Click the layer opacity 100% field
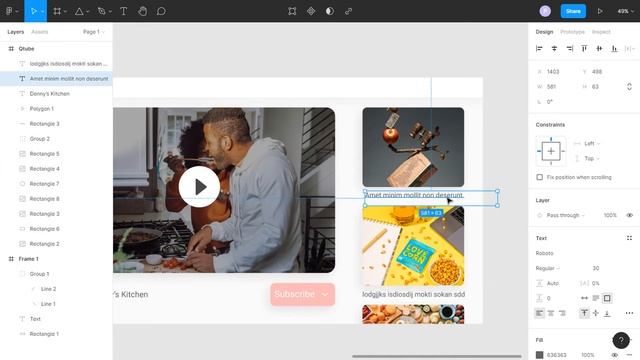The width and height of the screenshot is (640, 360). tap(610, 215)
